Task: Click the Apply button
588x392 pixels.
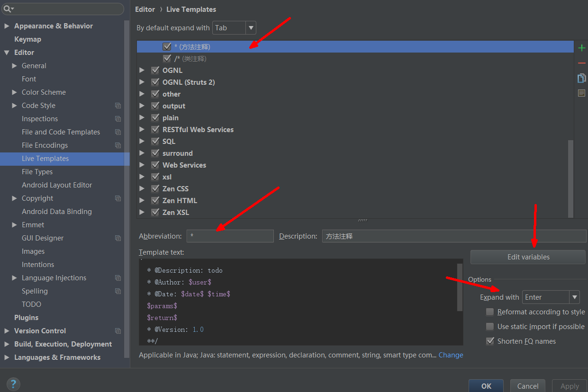Action: [x=569, y=386]
